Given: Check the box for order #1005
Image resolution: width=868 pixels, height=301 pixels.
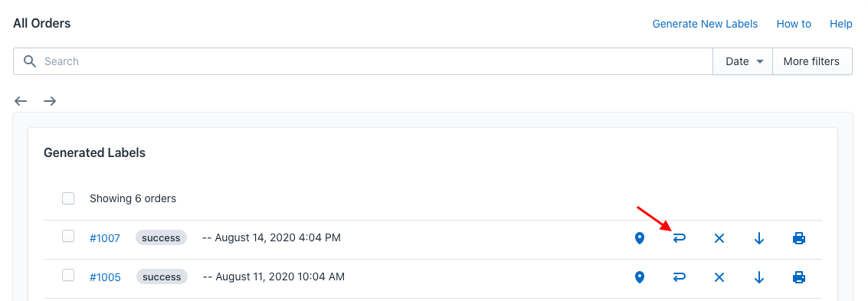Looking at the screenshot, I should 68,275.
